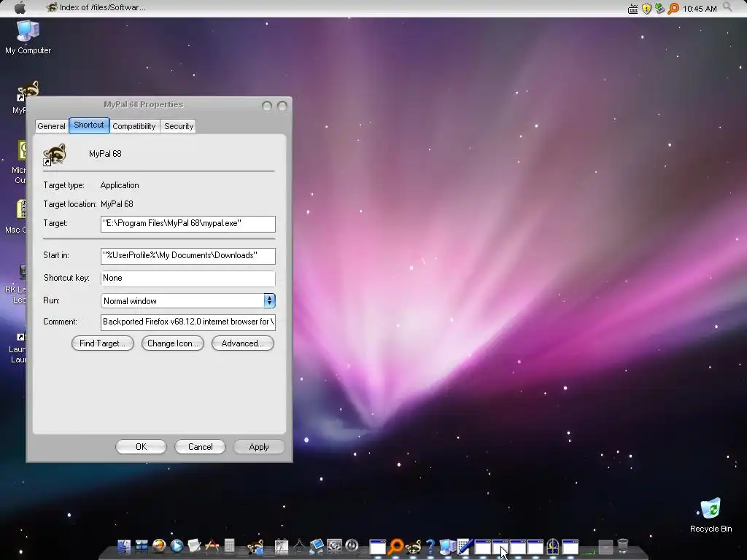The image size is (747, 560).
Task: Click the 10:45 AM clock
Action: point(700,9)
